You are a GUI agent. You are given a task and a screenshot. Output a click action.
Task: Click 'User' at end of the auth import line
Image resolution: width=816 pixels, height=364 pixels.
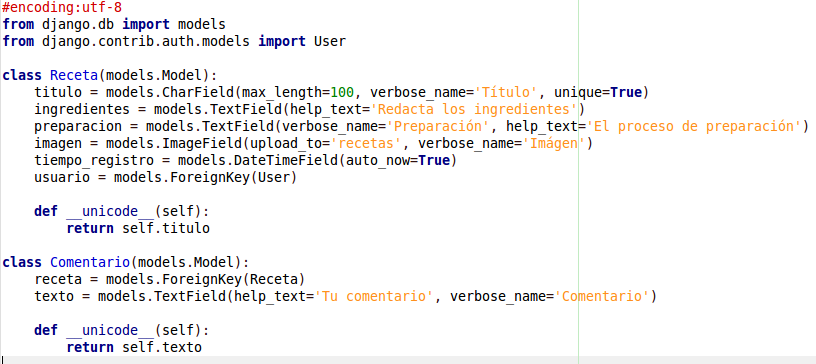(x=329, y=42)
